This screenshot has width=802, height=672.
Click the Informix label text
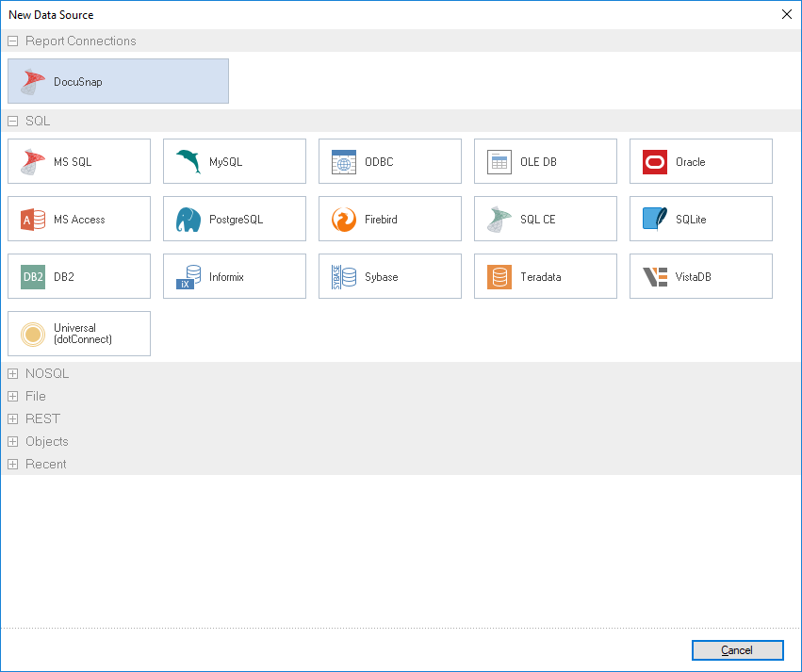point(226,277)
